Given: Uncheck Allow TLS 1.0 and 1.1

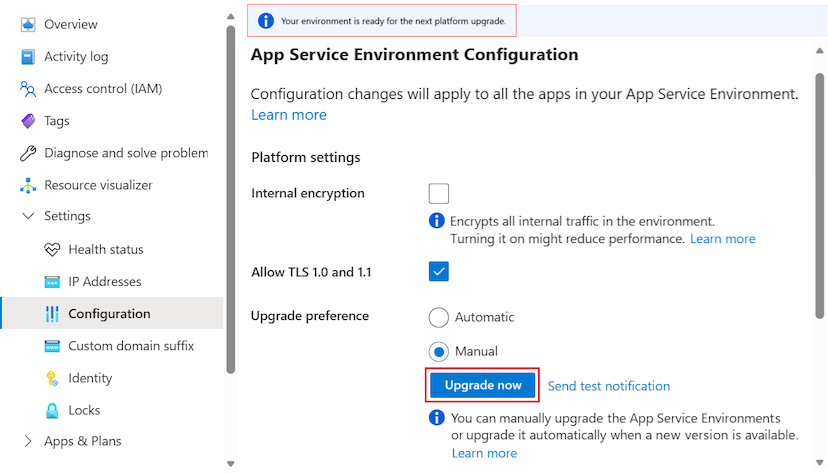Looking at the screenshot, I should tap(438, 271).
